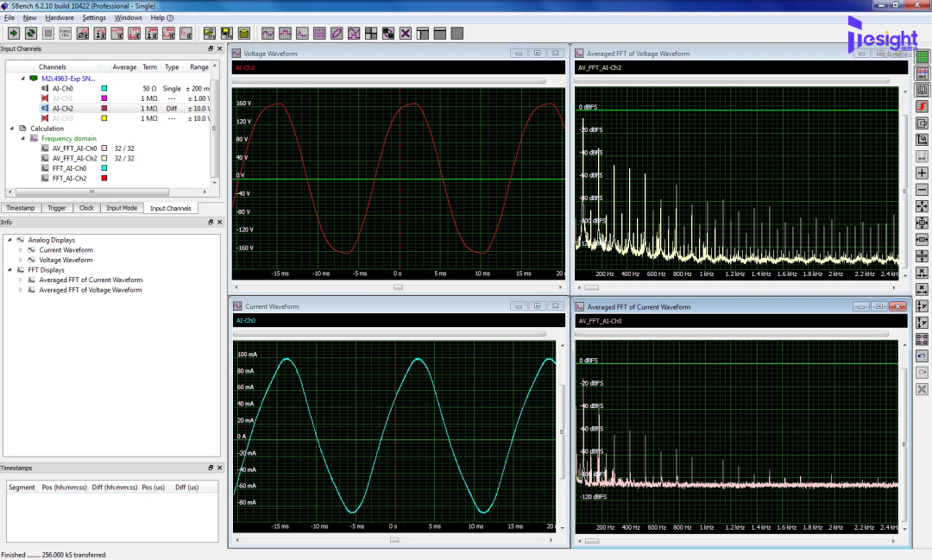The image size is (932, 560).
Task: Open histogram calculation toolbar icon
Action: (169, 34)
